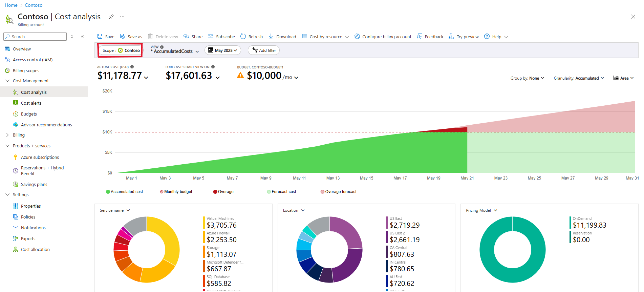This screenshot has width=644, height=292.
Task: Open the Granularity Accumulated dropdown
Action: coord(579,78)
